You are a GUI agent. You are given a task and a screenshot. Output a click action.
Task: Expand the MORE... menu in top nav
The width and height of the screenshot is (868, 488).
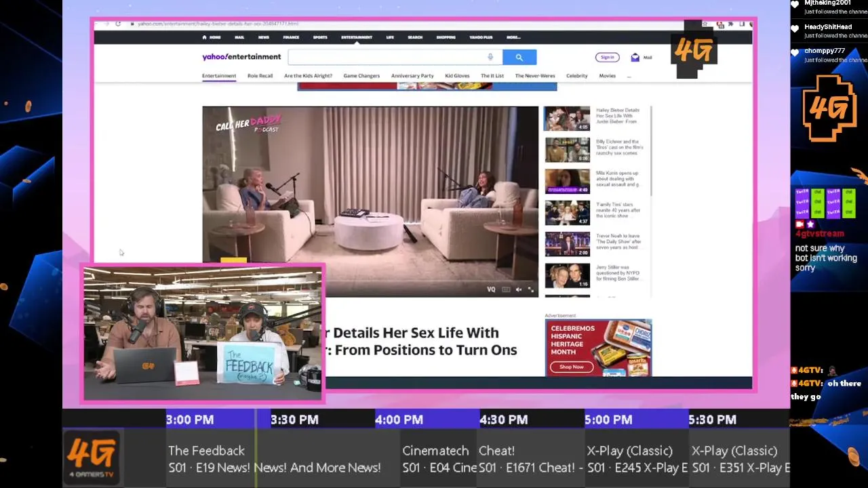pos(513,37)
